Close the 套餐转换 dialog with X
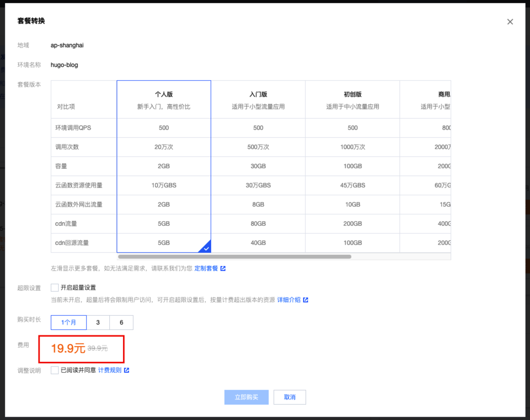Image resolution: width=530 pixels, height=420 pixels. tap(510, 22)
